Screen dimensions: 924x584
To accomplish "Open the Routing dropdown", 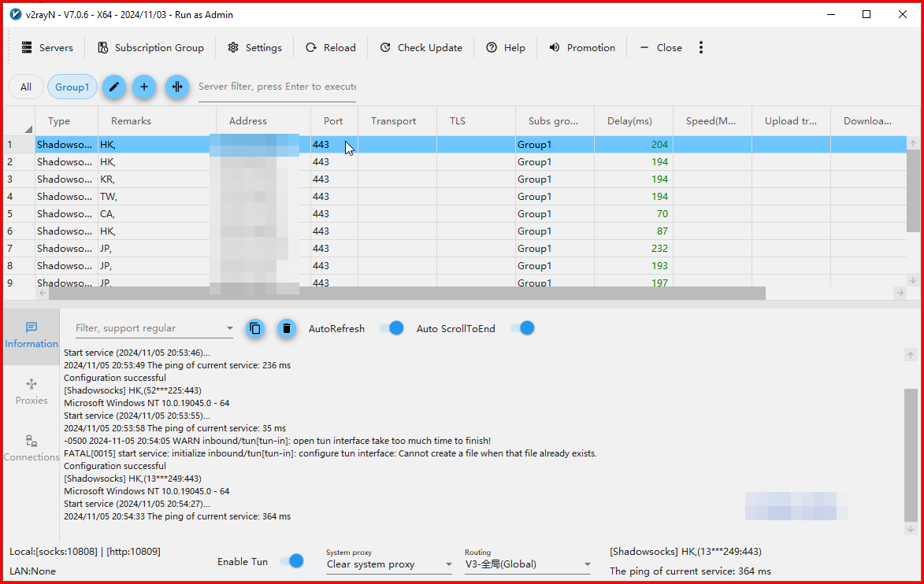I will (x=528, y=564).
